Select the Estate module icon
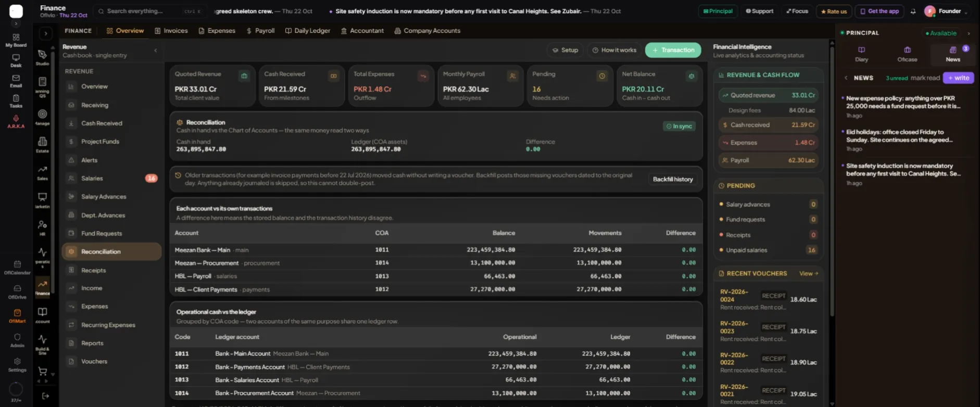The image size is (980, 407). pyautogui.click(x=42, y=144)
